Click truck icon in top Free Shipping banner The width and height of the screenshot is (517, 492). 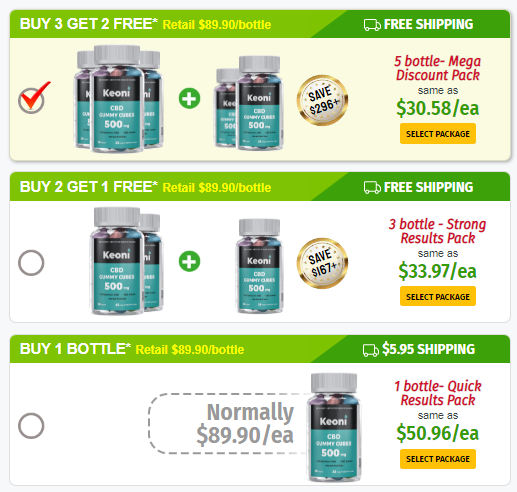pos(372,25)
